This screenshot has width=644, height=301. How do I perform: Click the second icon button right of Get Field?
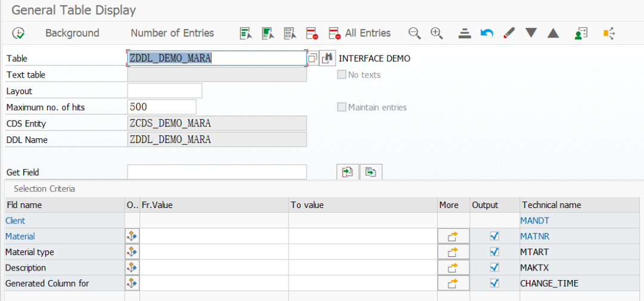click(371, 172)
